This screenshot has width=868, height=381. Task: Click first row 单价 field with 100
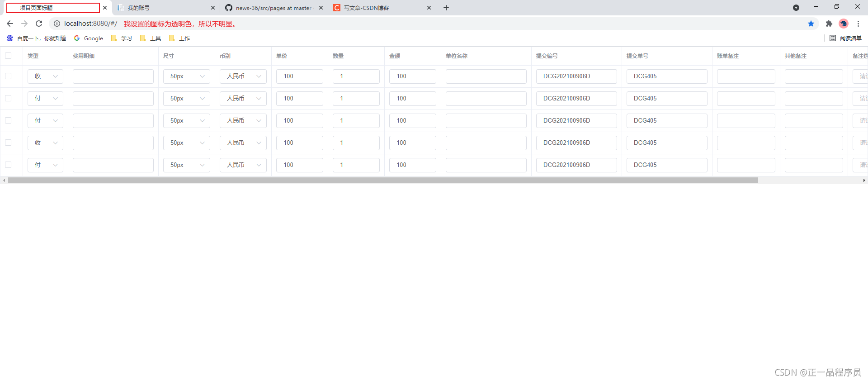300,76
